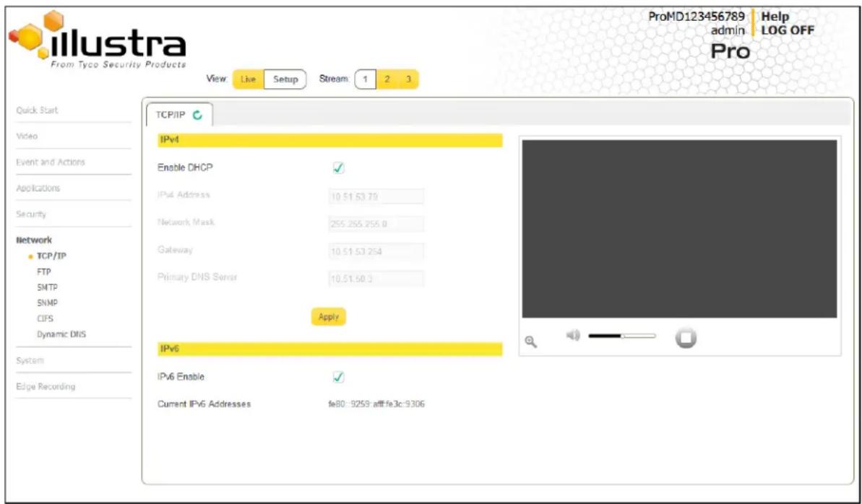Stop video playback with the stop button

pyautogui.click(x=686, y=338)
